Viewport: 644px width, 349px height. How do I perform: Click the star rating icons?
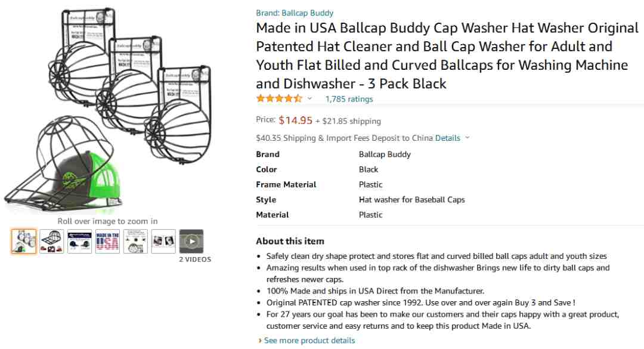[279, 98]
